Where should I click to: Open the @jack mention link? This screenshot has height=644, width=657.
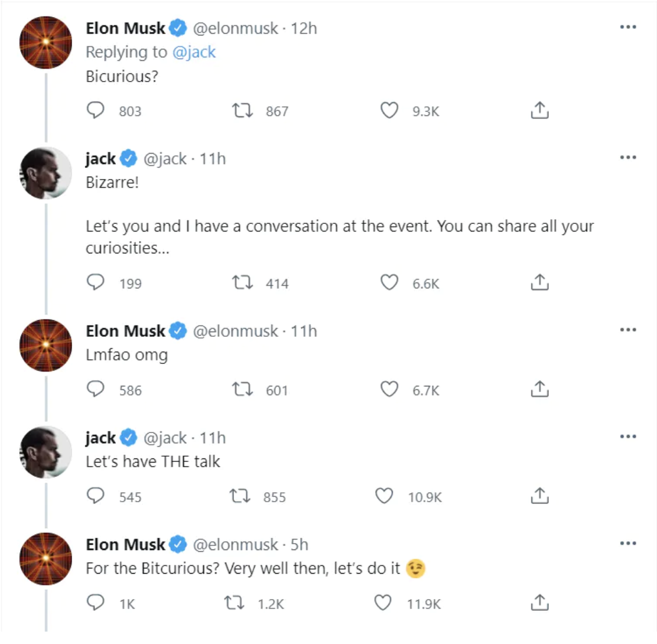[x=194, y=52]
